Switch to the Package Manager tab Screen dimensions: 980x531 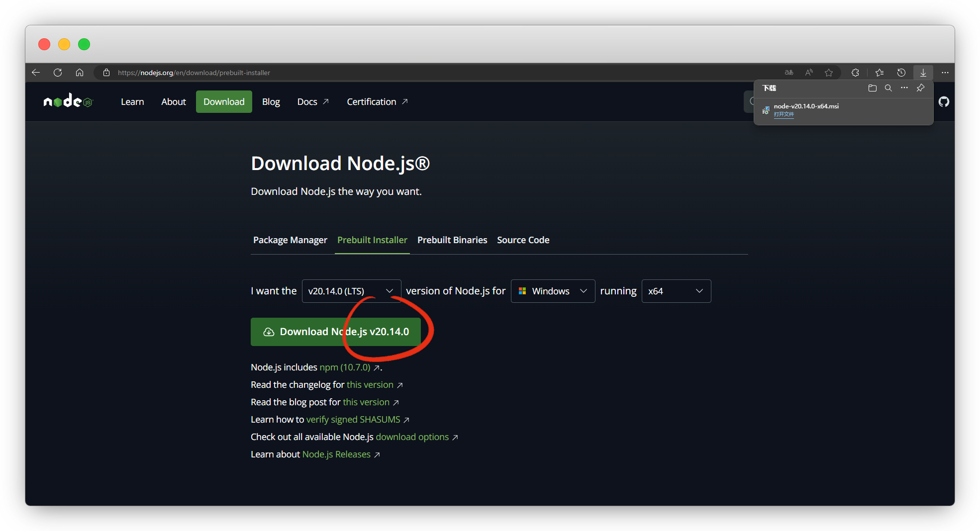290,240
